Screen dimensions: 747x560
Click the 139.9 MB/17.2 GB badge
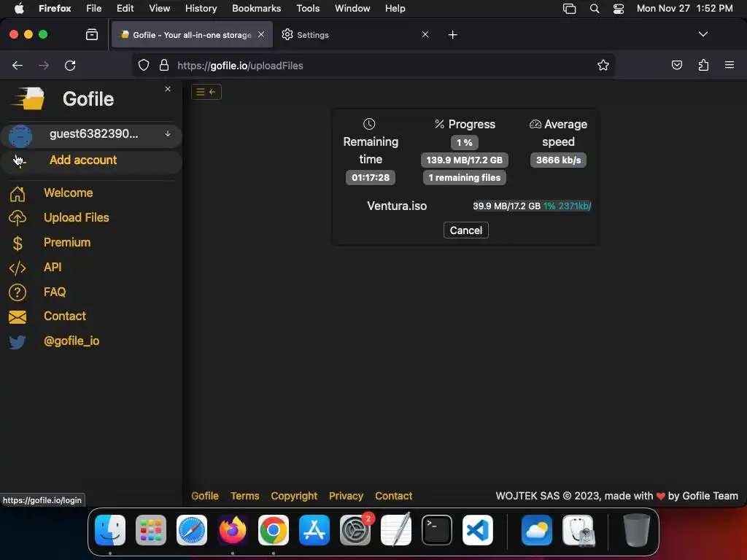click(465, 160)
